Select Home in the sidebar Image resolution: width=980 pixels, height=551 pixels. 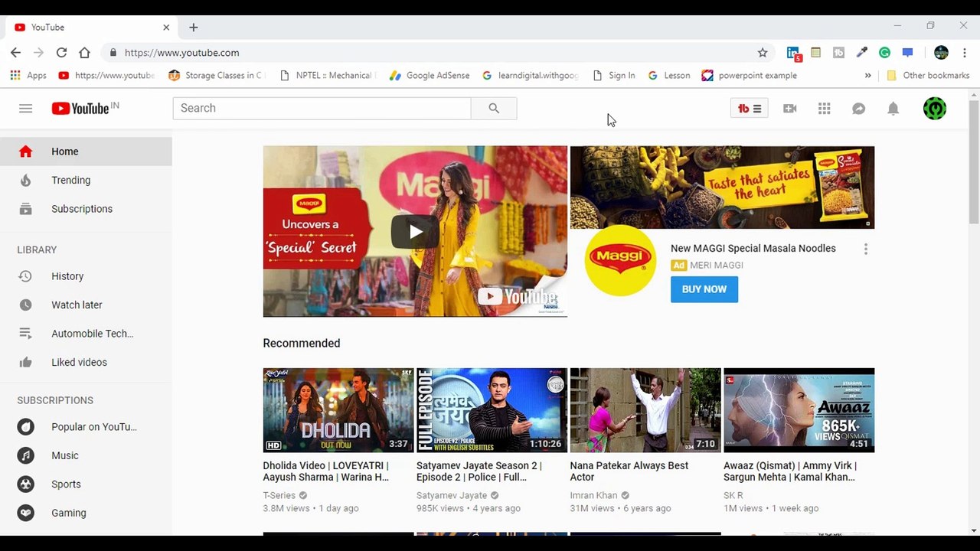click(86, 152)
